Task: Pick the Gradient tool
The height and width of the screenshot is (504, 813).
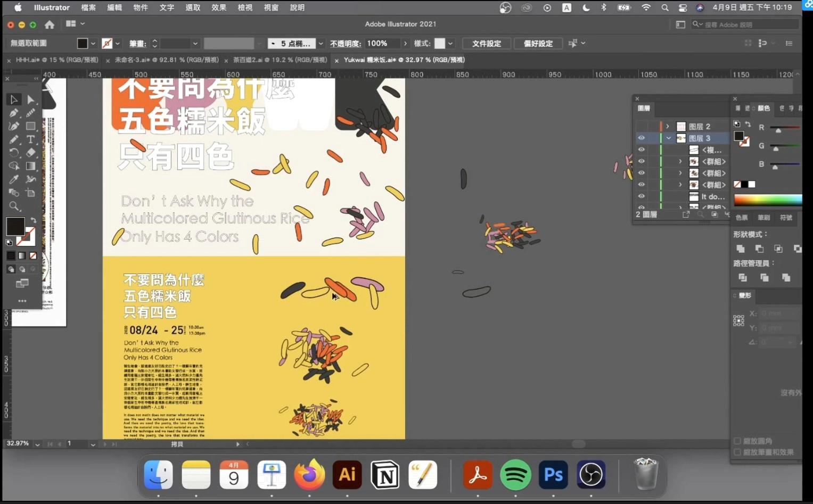Action: tap(31, 166)
